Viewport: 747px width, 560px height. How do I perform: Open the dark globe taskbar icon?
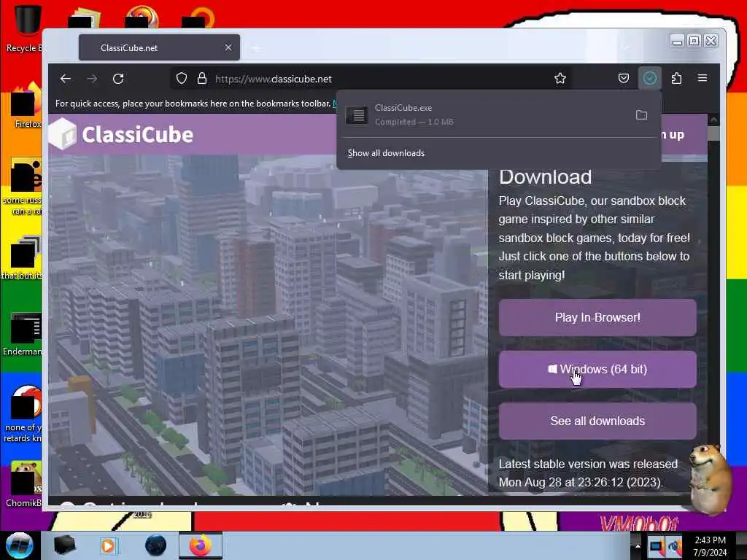pos(156,545)
